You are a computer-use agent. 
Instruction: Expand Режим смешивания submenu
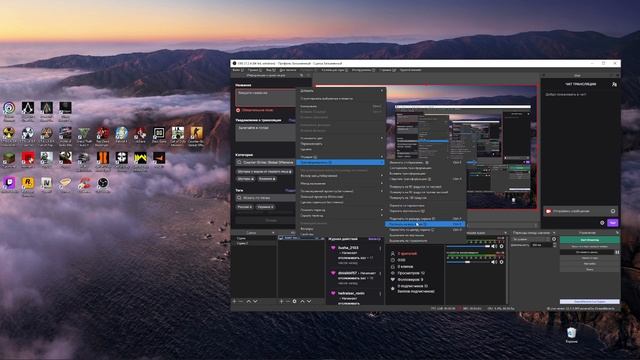(341, 184)
